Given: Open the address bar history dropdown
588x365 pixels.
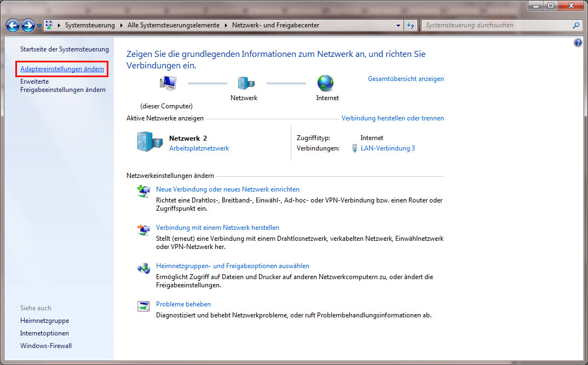Looking at the screenshot, I should tap(398, 25).
